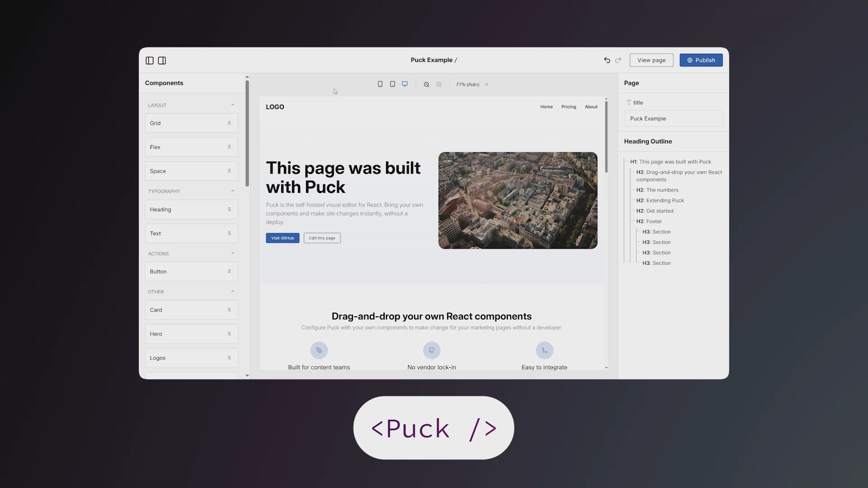Image resolution: width=868 pixels, height=488 pixels.
Task: Toggle the left sidebar panel icon
Action: pos(149,60)
